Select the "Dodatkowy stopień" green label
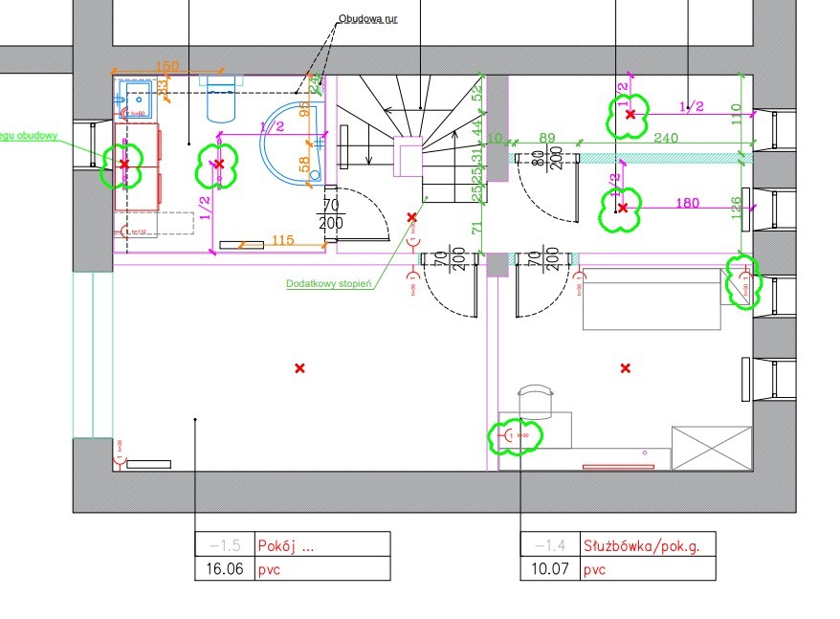 coord(328,284)
